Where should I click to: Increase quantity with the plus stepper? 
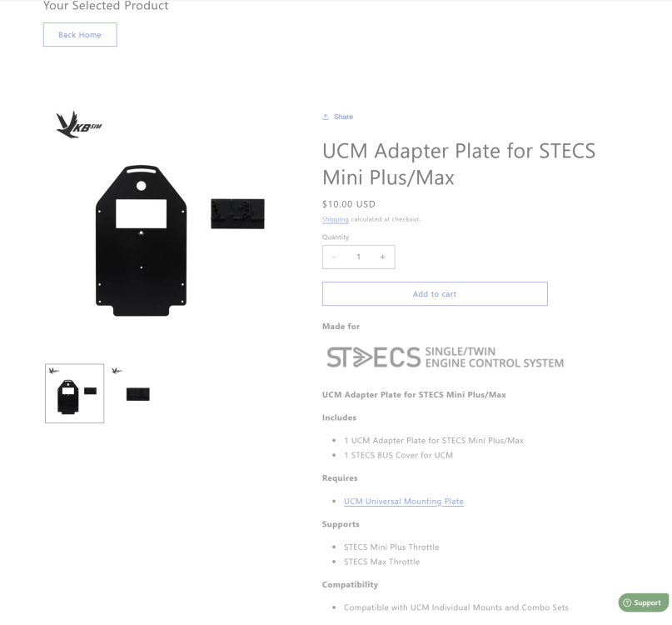click(x=382, y=257)
